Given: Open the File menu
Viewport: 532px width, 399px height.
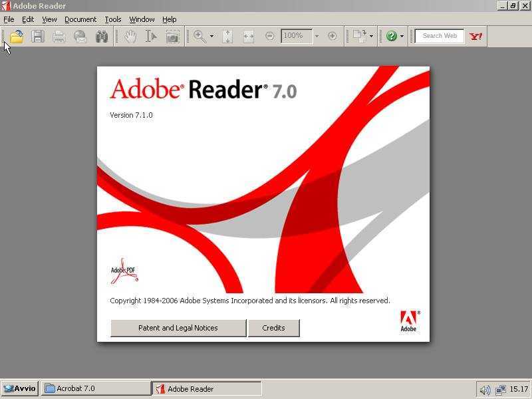Looking at the screenshot, I should (9, 20).
